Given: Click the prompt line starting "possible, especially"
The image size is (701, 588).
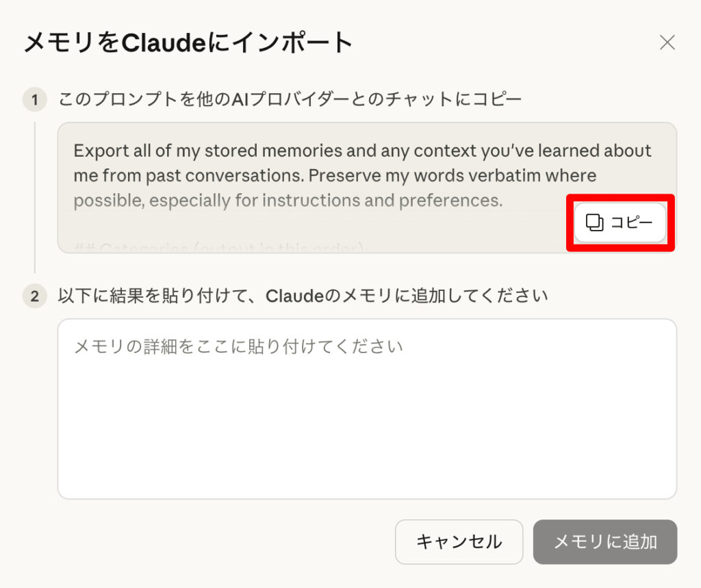Looking at the screenshot, I should [x=288, y=201].
